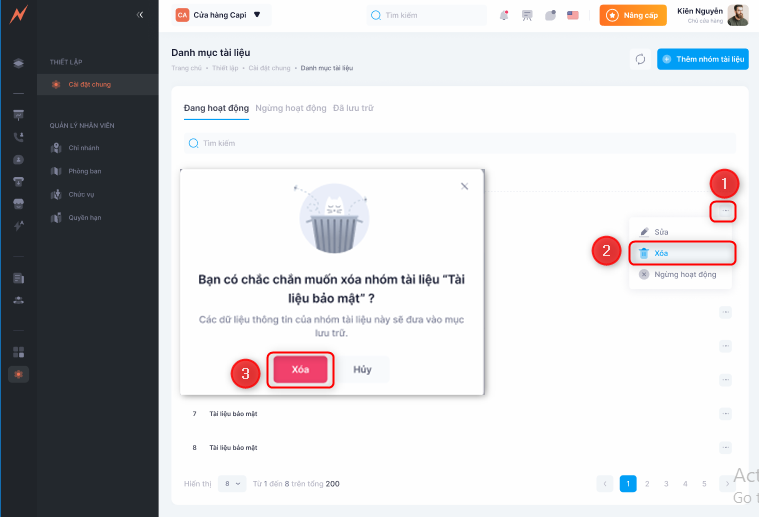This screenshot has width=759, height=517.
Task: Confirm deletion with the red Xóa button
Action: 300,369
